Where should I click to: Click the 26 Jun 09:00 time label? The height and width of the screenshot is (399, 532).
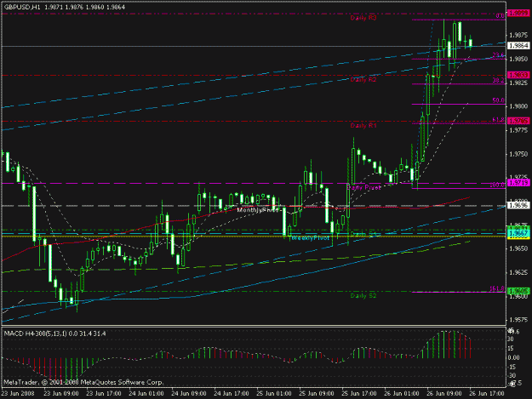click(x=444, y=394)
